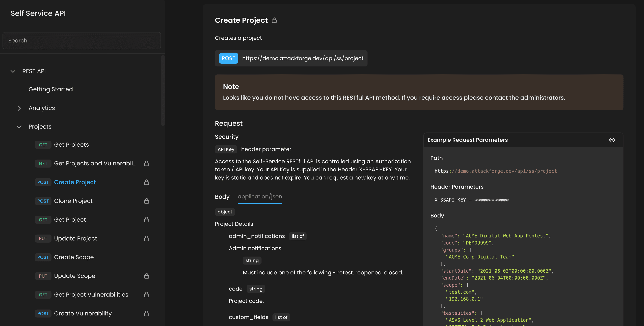The image size is (644, 326).
Task: Click the endpoint URL https://demo.attackforge.dev/api/ss/project
Action: pos(303,58)
